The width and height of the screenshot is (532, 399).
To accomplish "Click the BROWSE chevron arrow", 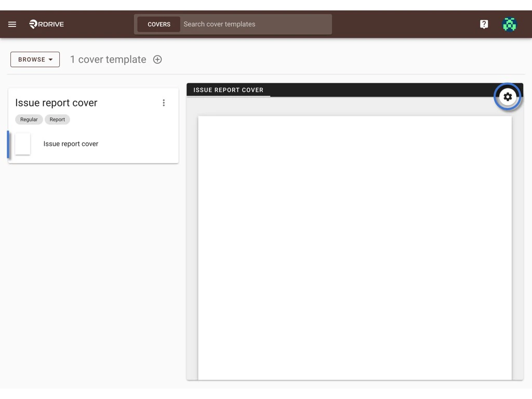I will click(x=52, y=59).
